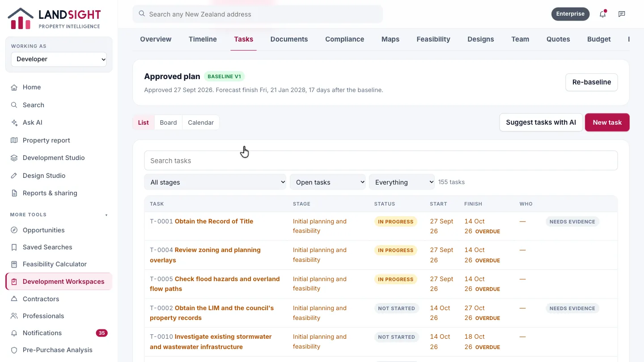Open task Check flood hazards and overland flow paths

click(215, 284)
